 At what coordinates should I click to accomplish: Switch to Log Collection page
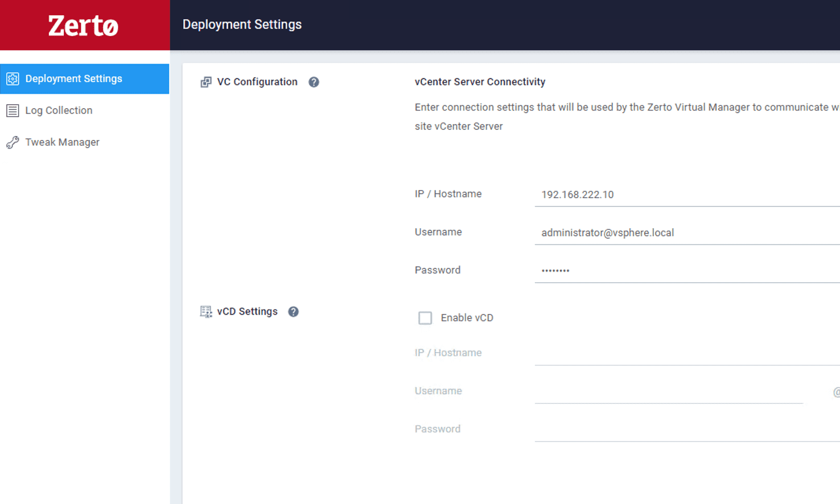coord(59,110)
